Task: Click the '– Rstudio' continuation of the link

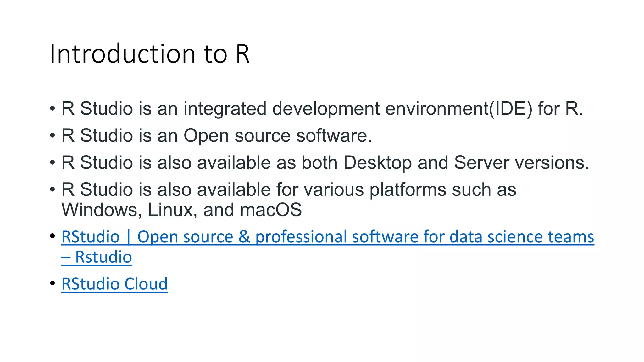Action: pos(97,257)
